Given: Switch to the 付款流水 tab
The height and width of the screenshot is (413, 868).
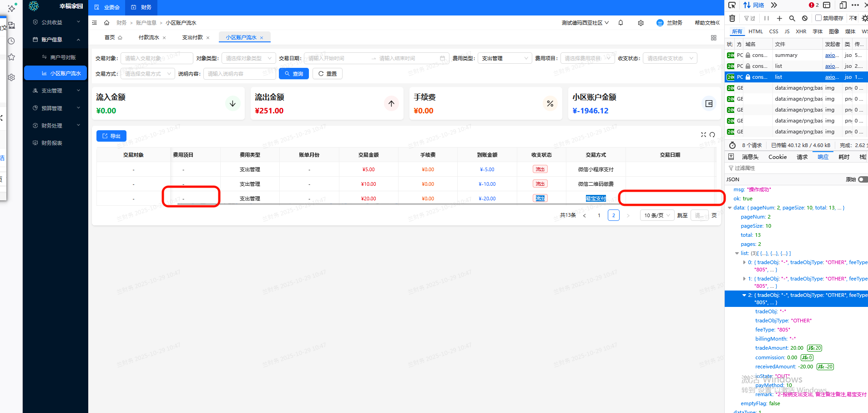Looking at the screenshot, I should coord(149,37).
